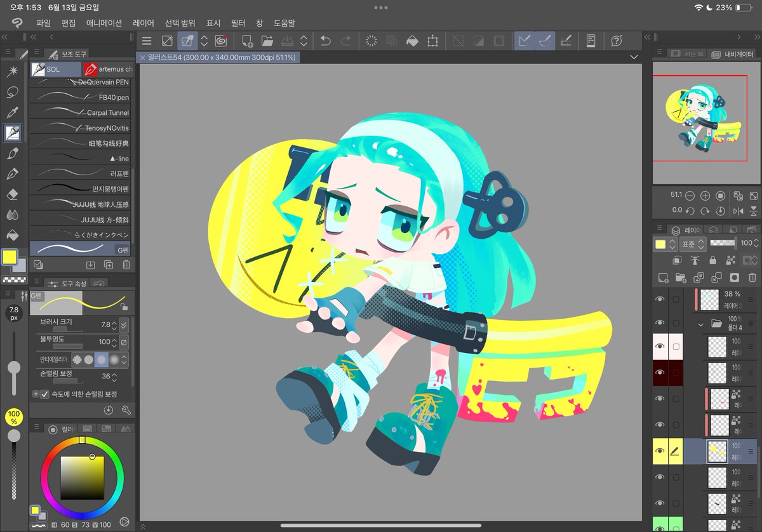This screenshot has height=532, width=762.
Task: Open the smartphone connection icon
Action: pyautogui.click(x=591, y=41)
